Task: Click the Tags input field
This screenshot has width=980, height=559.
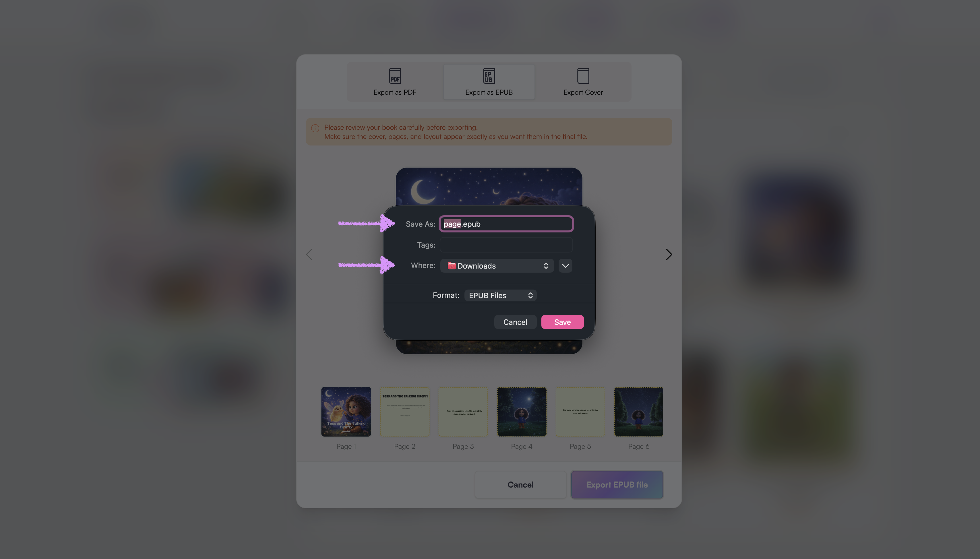Action: pos(506,244)
